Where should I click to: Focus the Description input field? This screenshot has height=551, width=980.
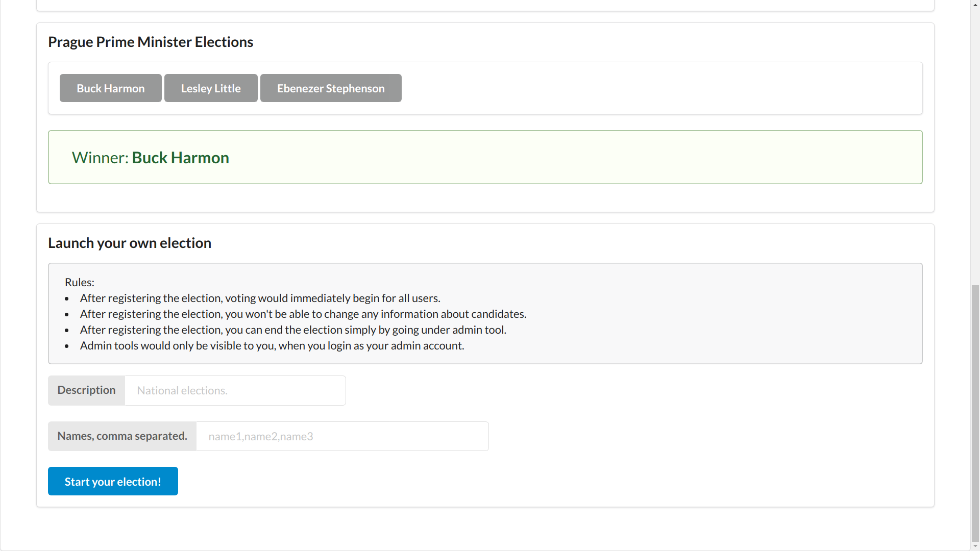click(x=235, y=390)
